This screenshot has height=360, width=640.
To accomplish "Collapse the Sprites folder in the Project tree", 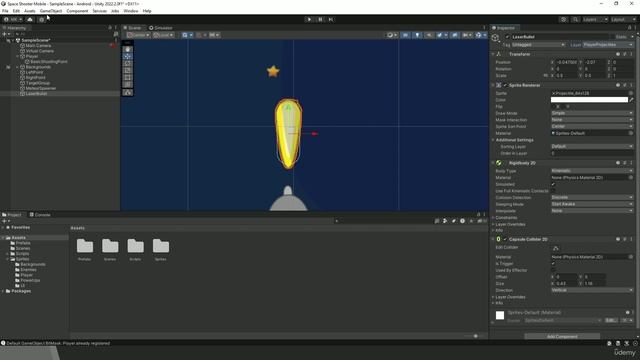I will click(x=8, y=259).
